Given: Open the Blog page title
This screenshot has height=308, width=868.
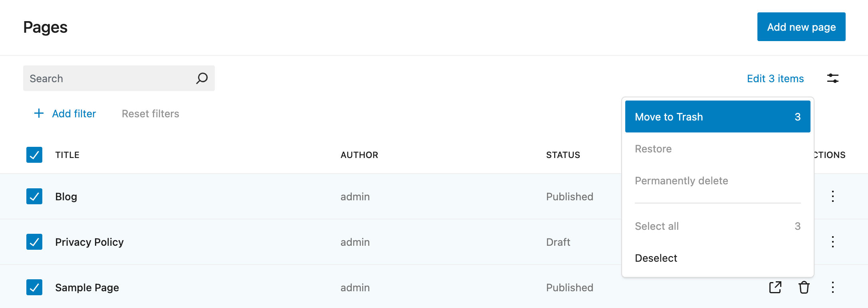Looking at the screenshot, I should pos(66,197).
